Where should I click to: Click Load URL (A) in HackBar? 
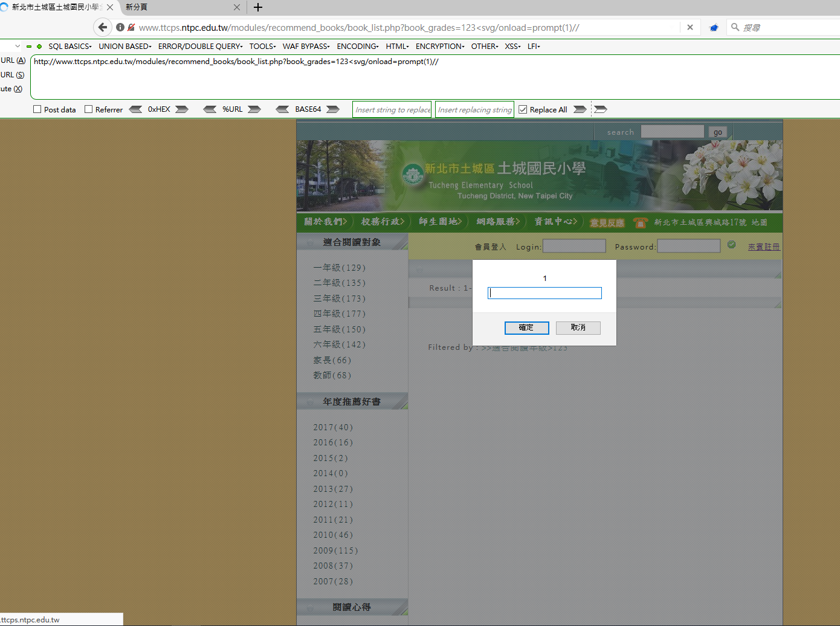(13, 60)
